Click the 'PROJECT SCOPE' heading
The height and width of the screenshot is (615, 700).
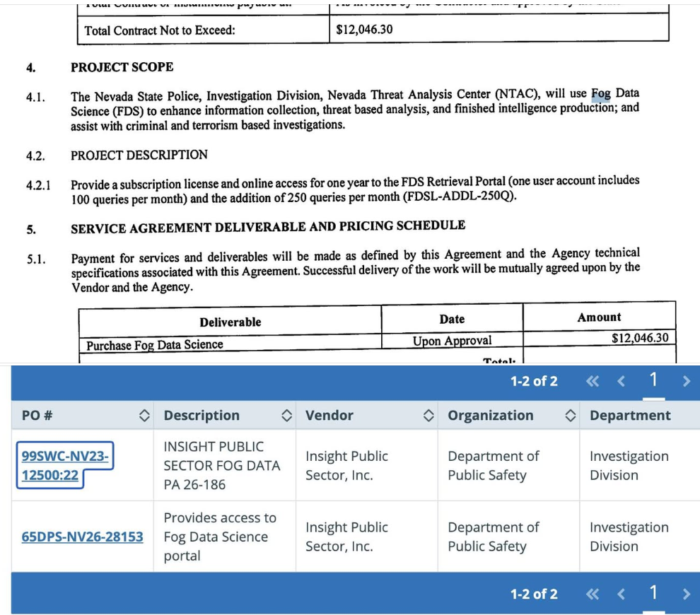[x=122, y=67]
